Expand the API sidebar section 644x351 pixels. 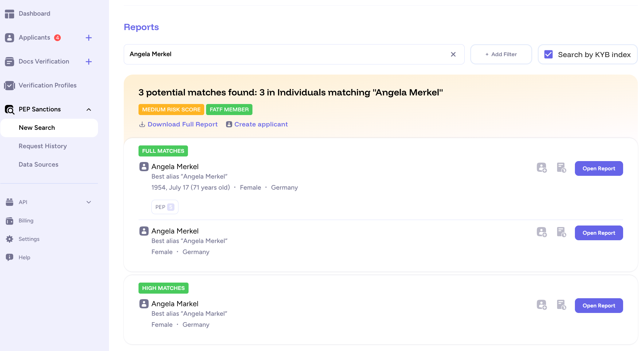[89, 202]
